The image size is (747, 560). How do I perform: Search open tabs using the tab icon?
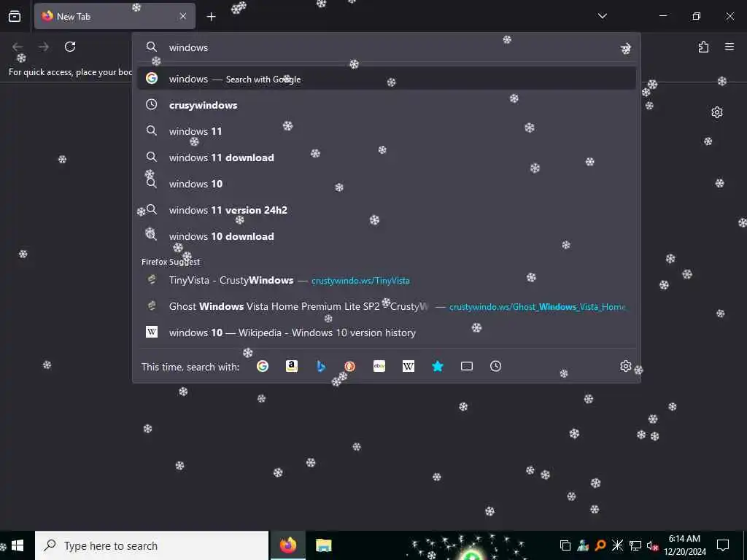pos(467,366)
